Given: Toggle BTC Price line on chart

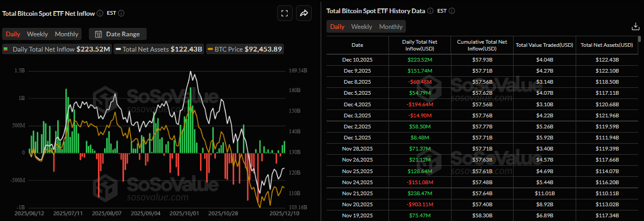Looking at the screenshot, I should click(246, 49).
